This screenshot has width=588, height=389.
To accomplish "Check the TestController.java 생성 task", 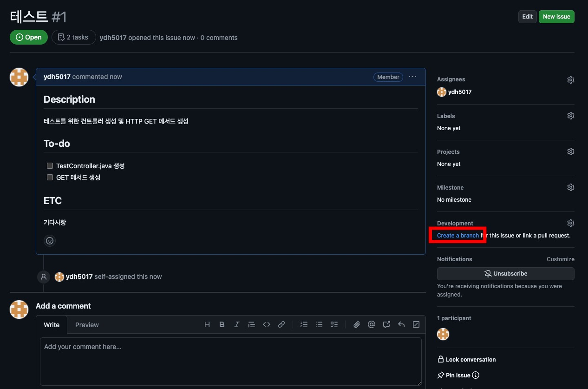I will coord(50,165).
